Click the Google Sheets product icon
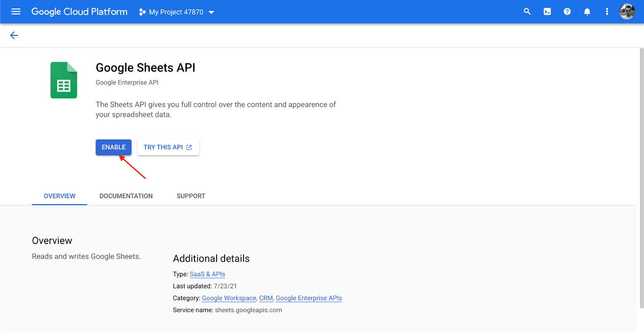 [64, 80]
